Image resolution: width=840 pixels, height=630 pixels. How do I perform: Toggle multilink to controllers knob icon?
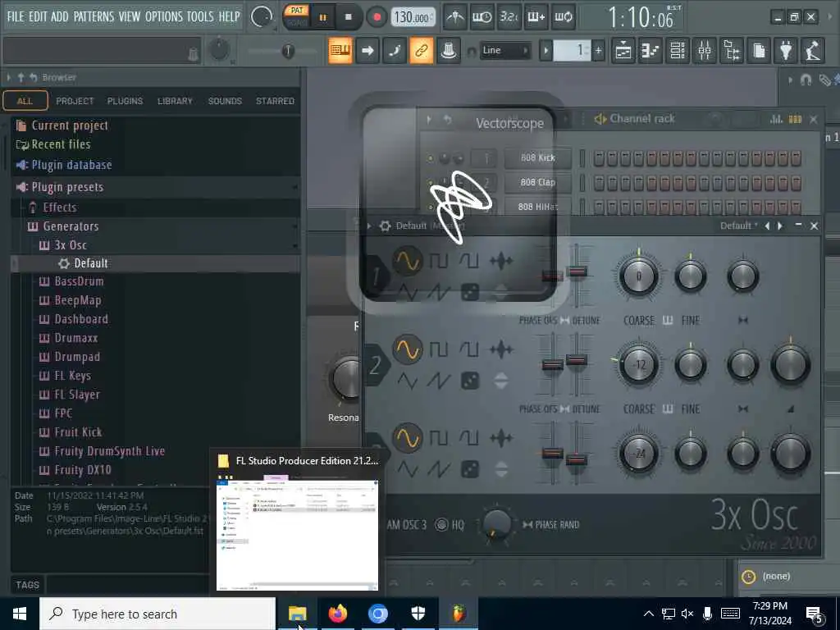click(449, 51)
